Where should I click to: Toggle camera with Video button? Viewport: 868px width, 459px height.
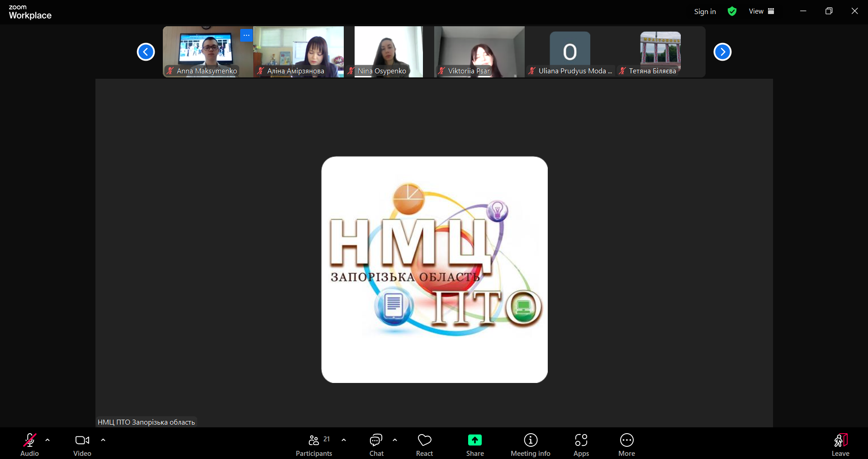(x=82, y=440)
